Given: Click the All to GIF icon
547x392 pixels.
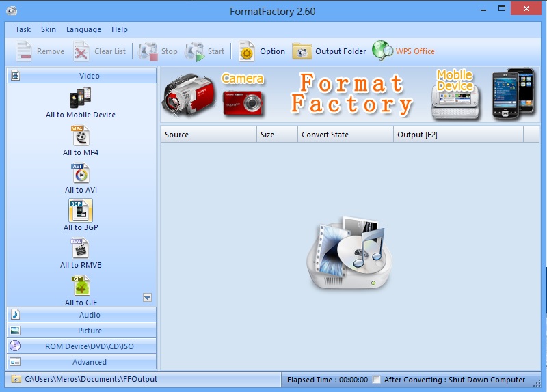Looking at the screenshot, I should pyautogui.click(x=80, y=286).
